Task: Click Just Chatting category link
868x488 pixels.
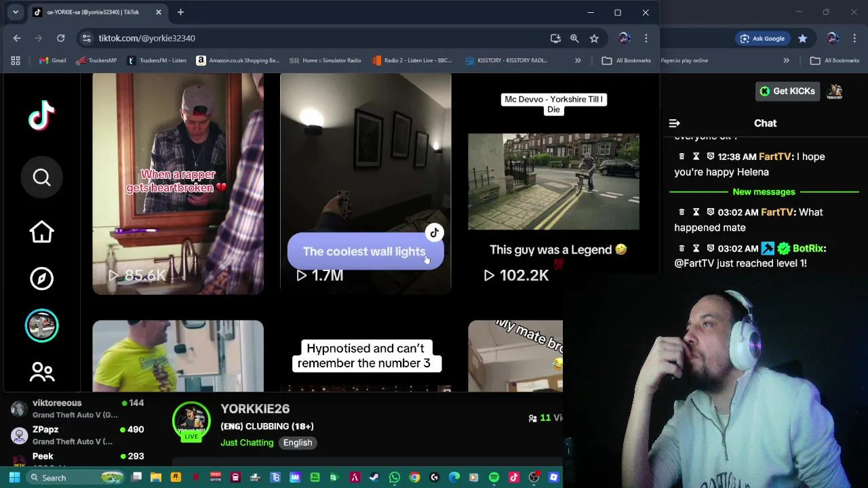Action: point(247,443)
